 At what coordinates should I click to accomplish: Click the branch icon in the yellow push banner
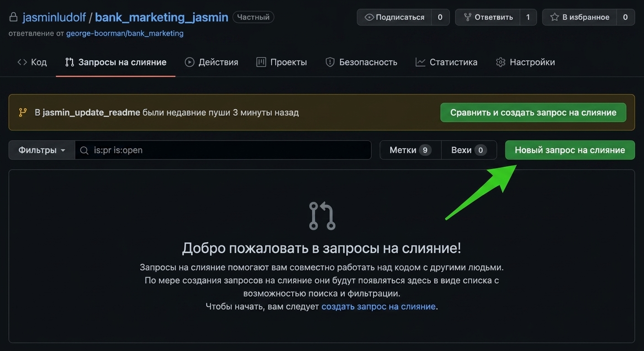coord(23,112)
